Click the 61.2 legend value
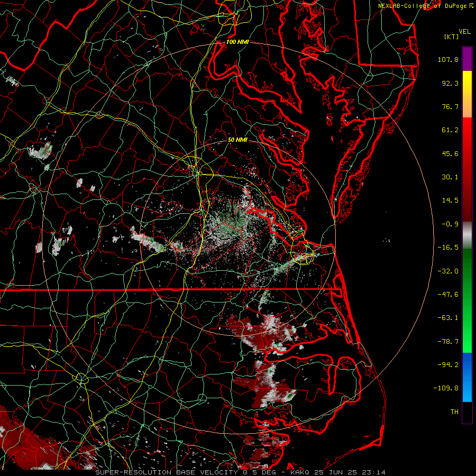Image resolution: width=476 pixels, height=476 pixels. point(450,130)
